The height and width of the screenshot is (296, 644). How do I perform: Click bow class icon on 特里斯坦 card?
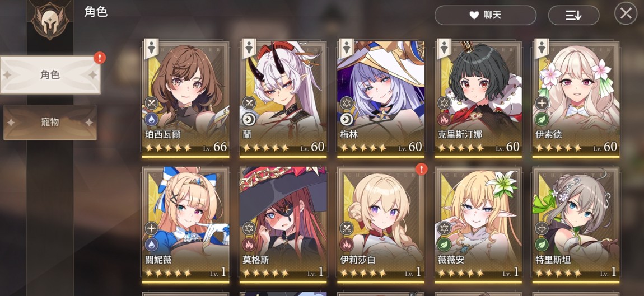pos(542,228)
